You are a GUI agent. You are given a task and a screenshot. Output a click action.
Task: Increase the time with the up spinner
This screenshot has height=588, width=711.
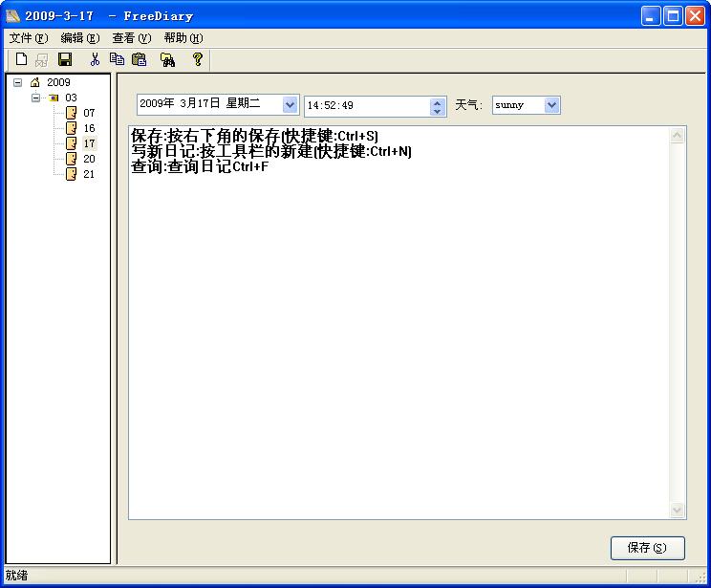click(x=437, y=102)
